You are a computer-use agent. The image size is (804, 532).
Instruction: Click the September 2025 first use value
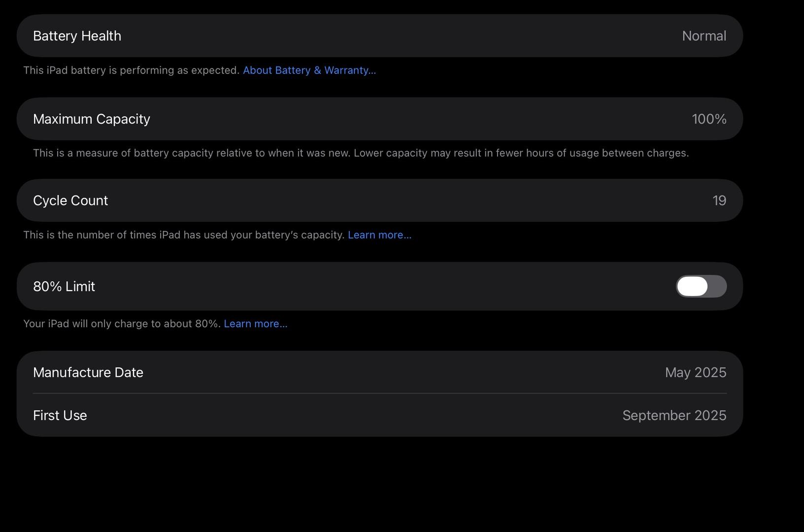tap(674, 415)
